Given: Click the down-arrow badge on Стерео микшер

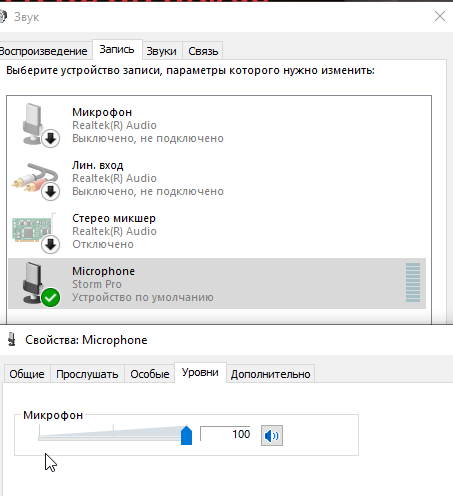Looking at the screenshot, I should [x=51, y=245].
